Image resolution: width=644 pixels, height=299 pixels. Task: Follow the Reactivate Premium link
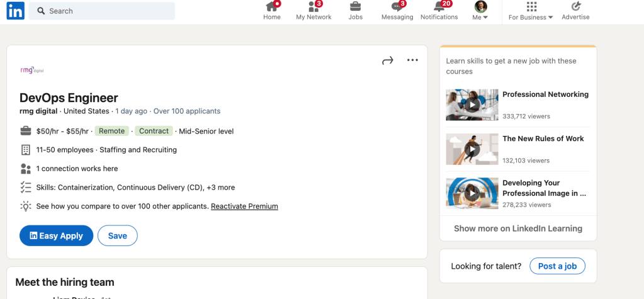click(244, 206)
